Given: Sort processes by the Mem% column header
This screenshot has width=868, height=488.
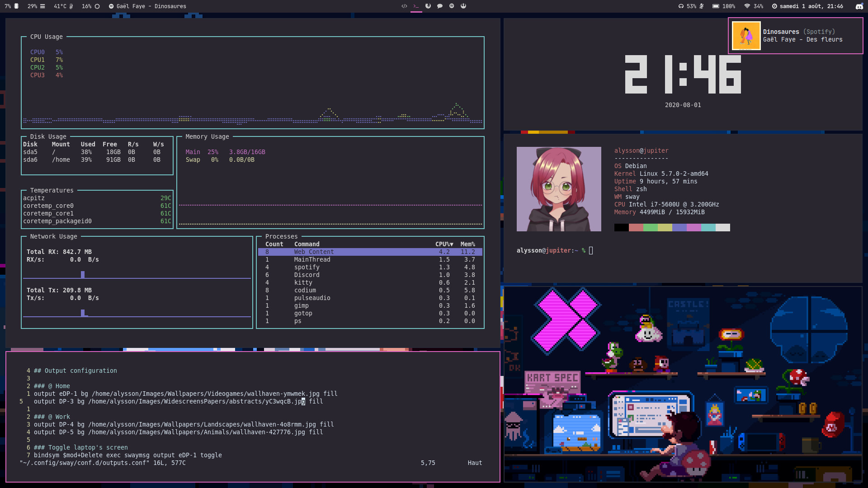Looking at the screenshot, I should coord(468,244).
